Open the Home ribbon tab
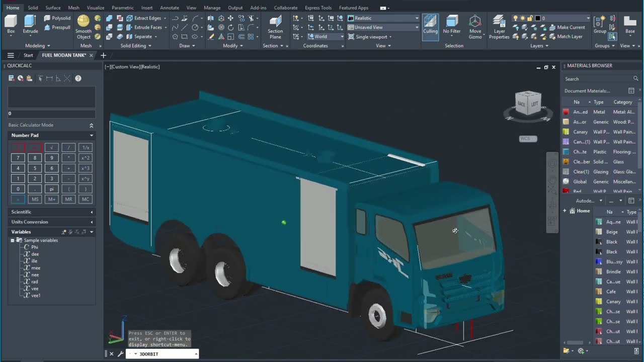Screen dimensions: 644x362 tap(13, 8)
